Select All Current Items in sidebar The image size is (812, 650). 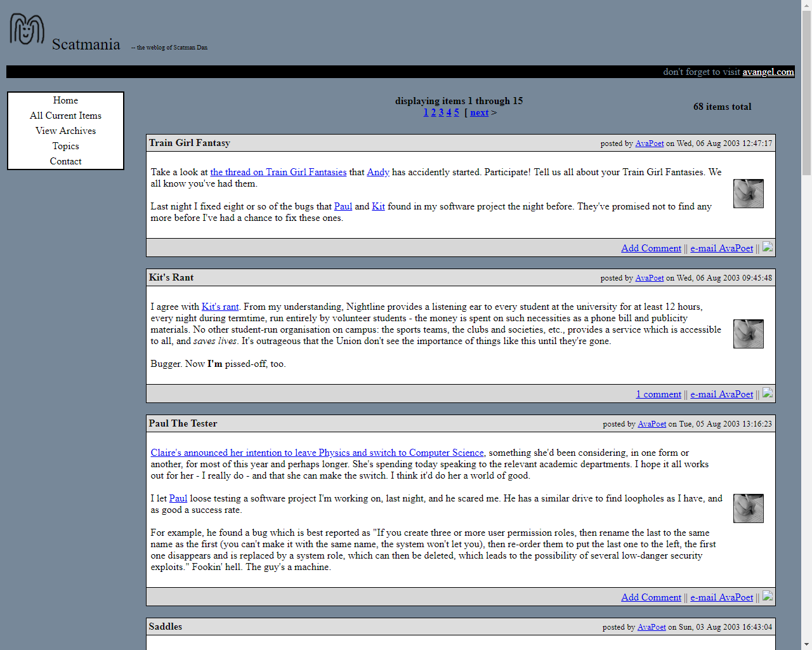point(65,116)
